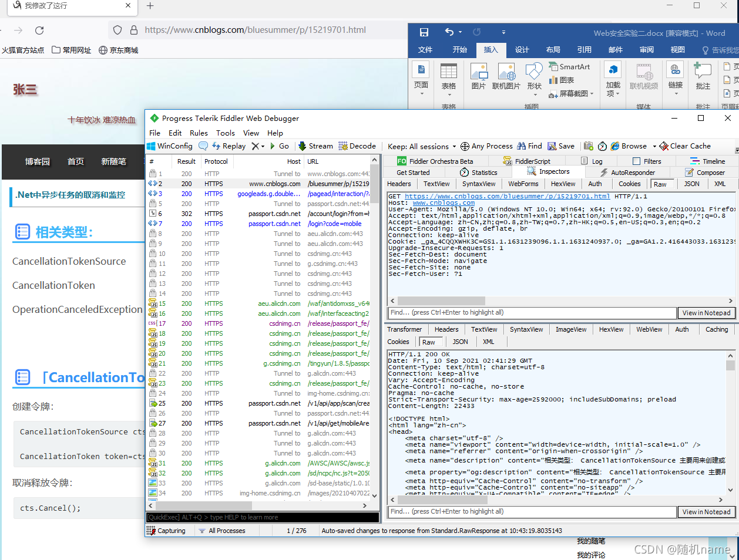
Task: Click the 联机图片 online pictures icon in Word
Action: click(506, 72)
